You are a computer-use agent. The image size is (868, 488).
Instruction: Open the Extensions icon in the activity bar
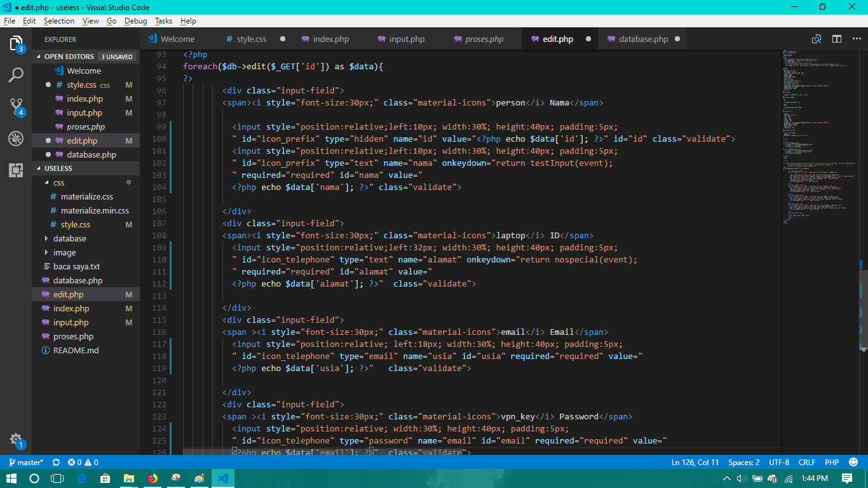click(x=15, y=167)
